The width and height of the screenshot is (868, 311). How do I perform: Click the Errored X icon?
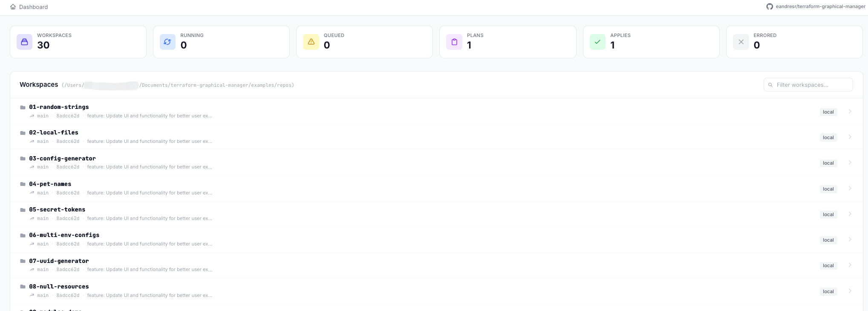[x=741, y=42]
